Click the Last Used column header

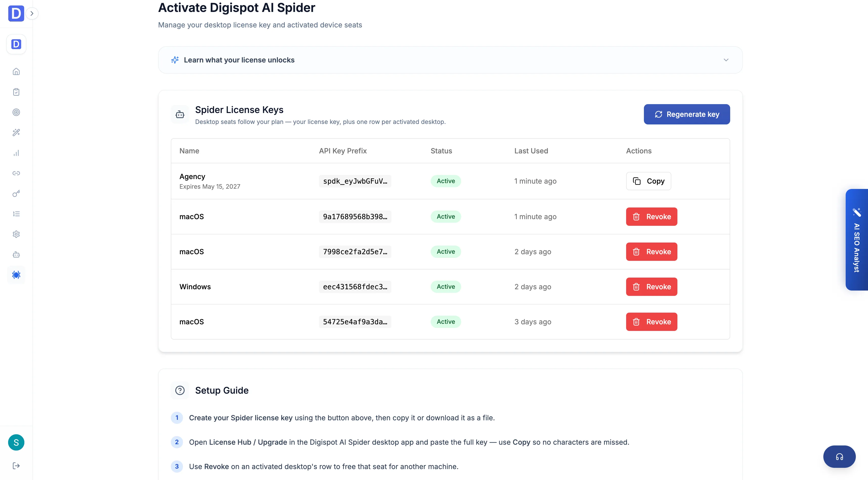pos(531,151)
